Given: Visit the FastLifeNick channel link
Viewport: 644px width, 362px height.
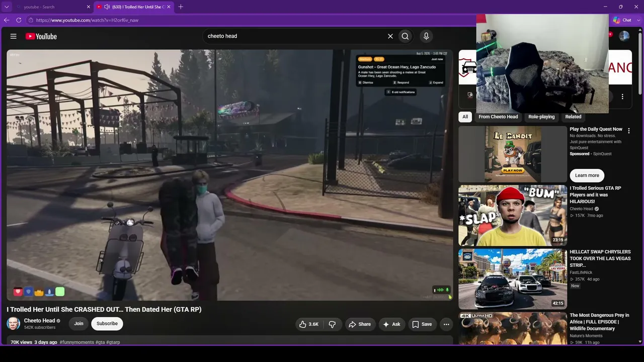Looking at the screenshot, I should tap(581, 273).
